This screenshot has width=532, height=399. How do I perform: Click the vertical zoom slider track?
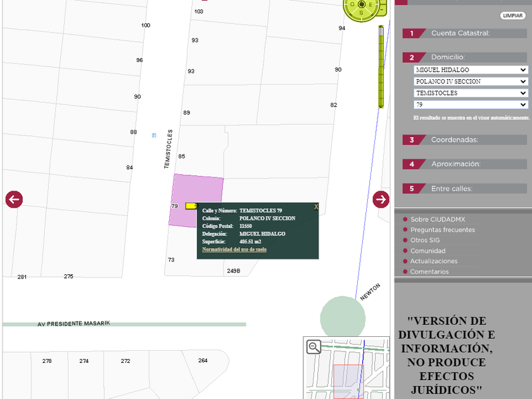pyautogui.click(x=381, y=68)
